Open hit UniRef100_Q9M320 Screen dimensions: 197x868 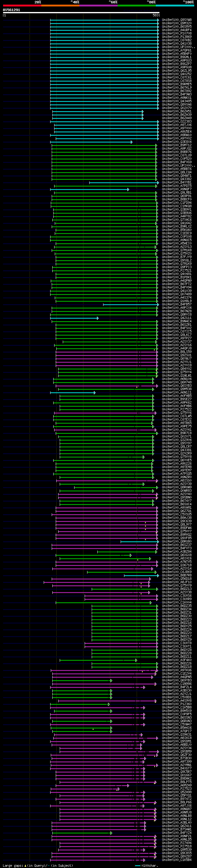177,23
